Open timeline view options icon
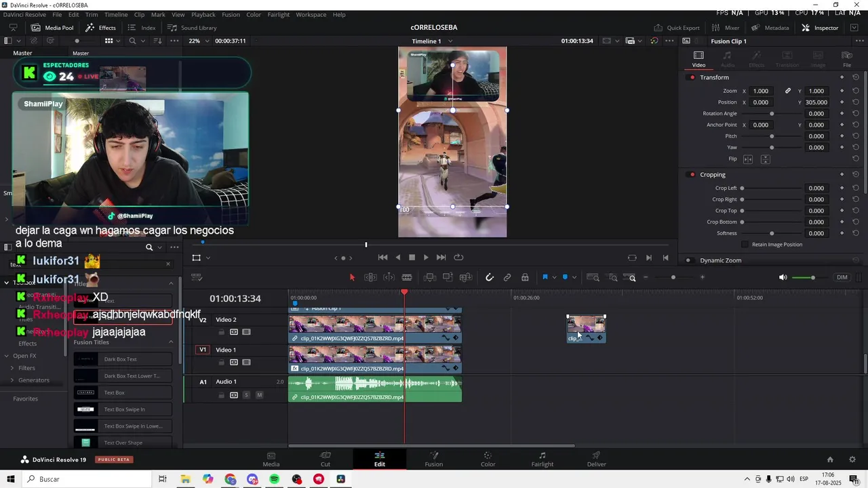Image resolution: width=868 pixels, height=488 pixels. (197, 277)
